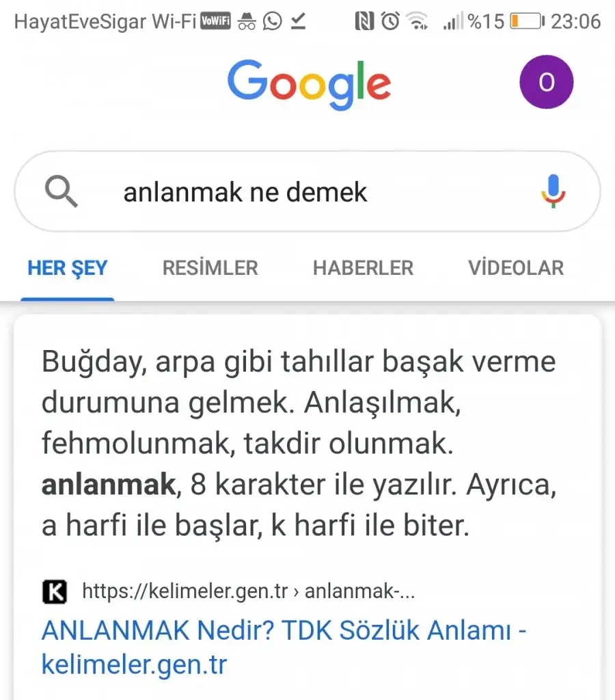
Task: Tap the kelimeler.gen.tr K favicon
Action: coord(55,591)
